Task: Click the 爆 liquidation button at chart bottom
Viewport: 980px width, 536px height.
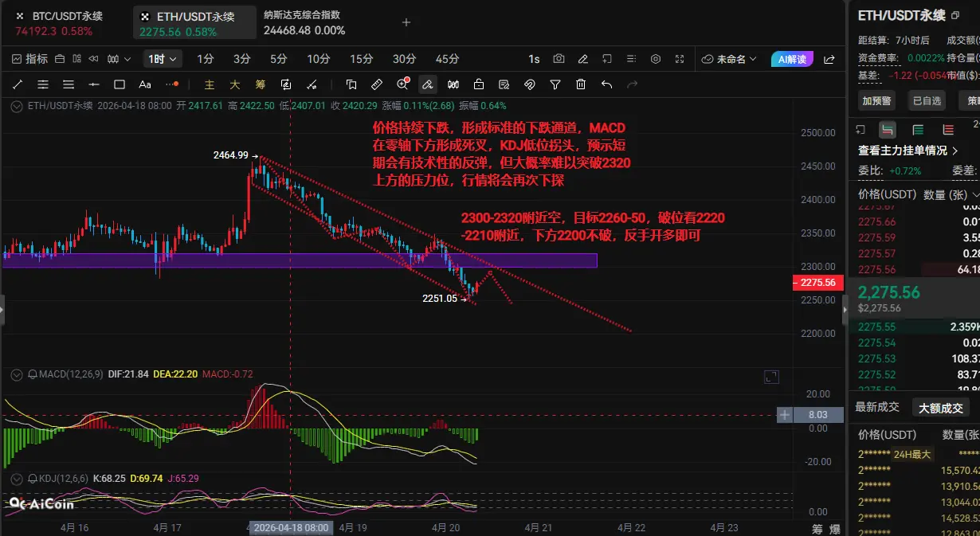Action: coord(835,528)
